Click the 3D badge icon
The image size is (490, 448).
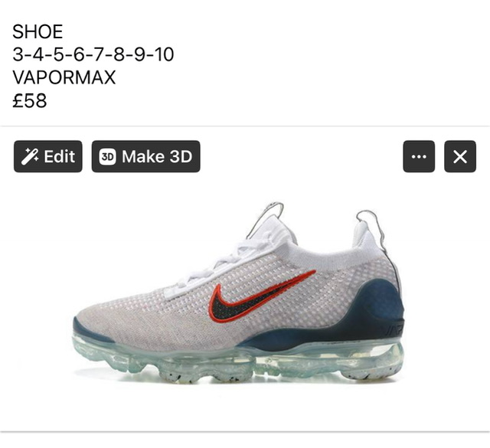(107, 157)
